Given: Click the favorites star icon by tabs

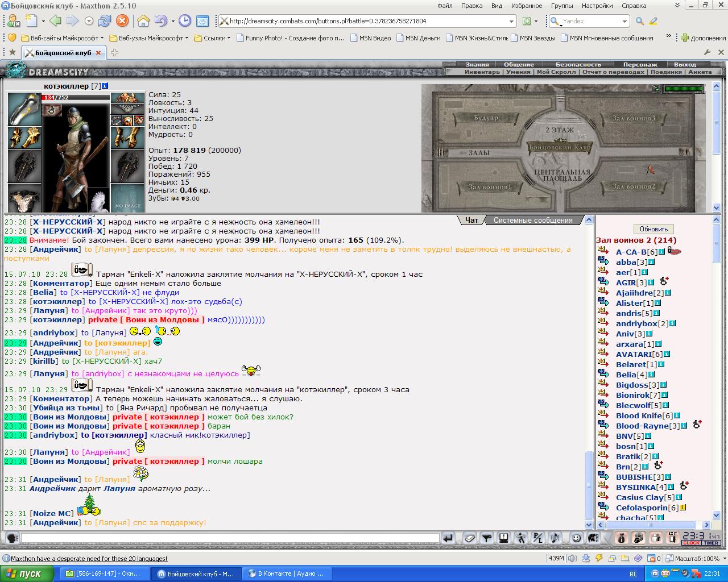Looking at the screenshot, I should 13,52.
